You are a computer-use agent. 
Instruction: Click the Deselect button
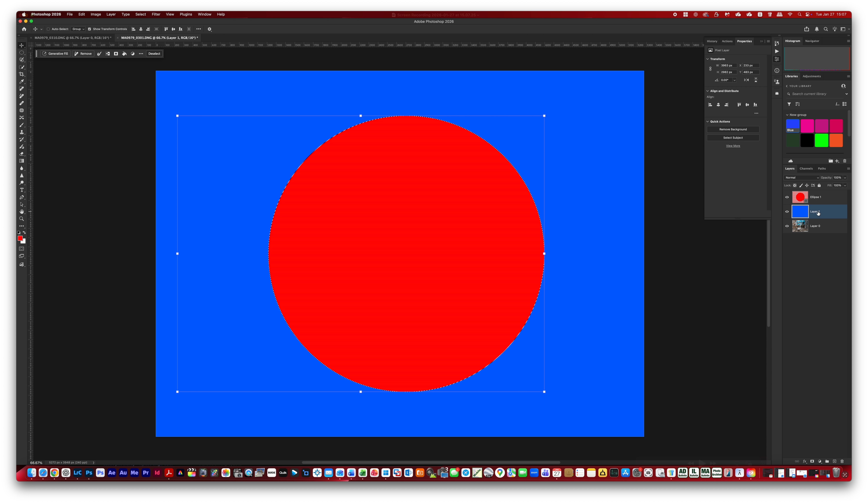click(154, 54)
